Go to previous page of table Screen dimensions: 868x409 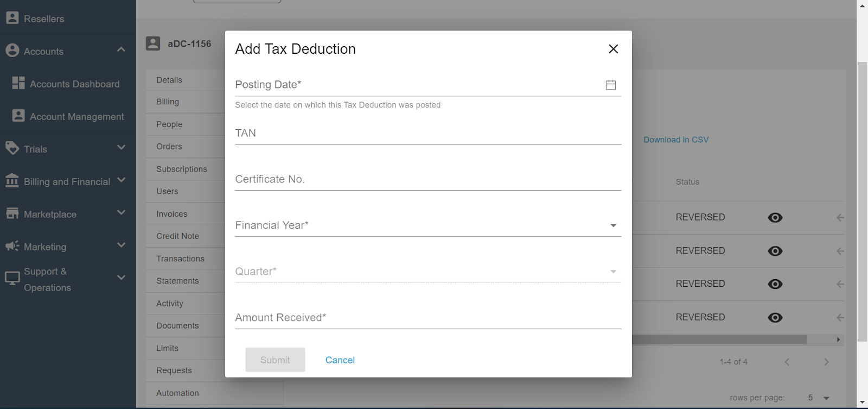click(x=787, y=362)
